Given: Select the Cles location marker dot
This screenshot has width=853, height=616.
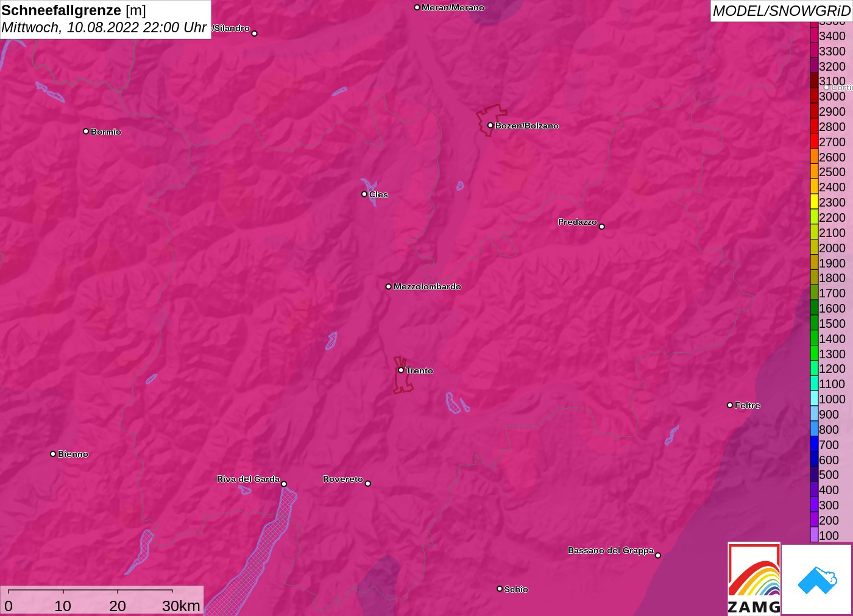Looking at the screenshot, I should click(x=364, y=194).
